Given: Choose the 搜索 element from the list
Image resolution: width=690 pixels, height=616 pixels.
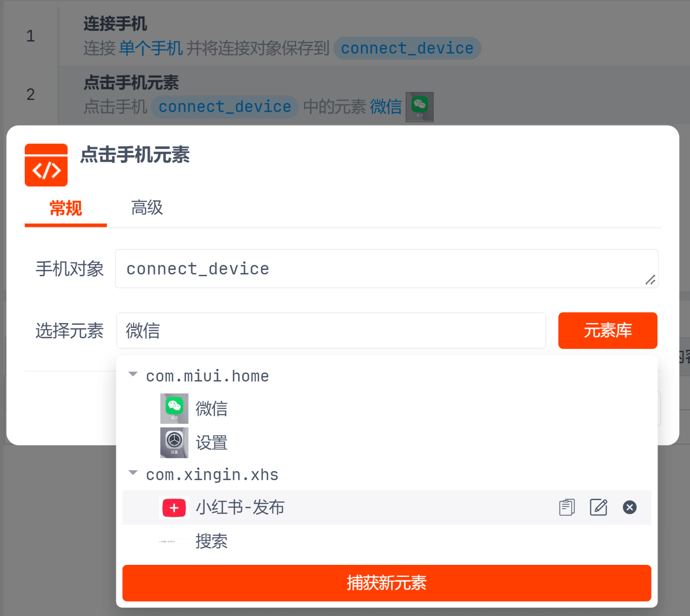Looking at the screenshot, I should 211,541.
